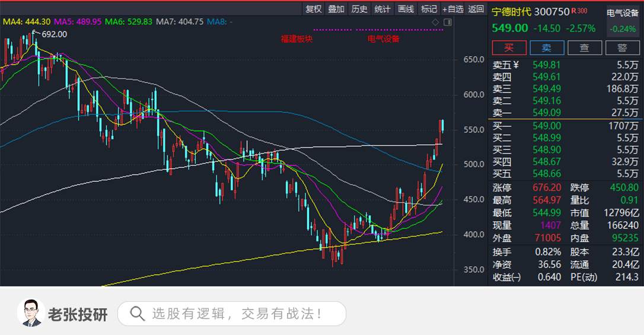The image size is (644, 335).
Task: Click the 总量 value 166240
Action: [x=623, y=225]
